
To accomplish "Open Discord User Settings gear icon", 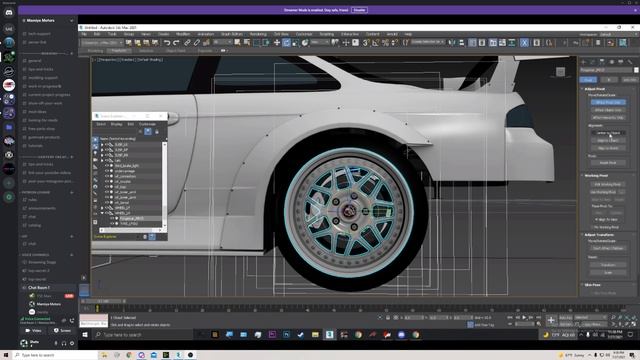I will coord(72,343).
